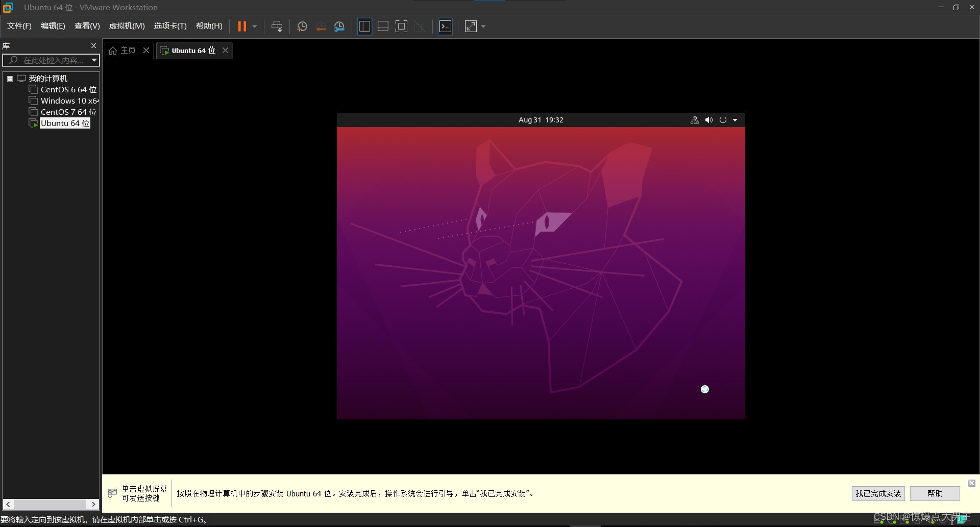Click the library search input field
Image resolution: width=980 pixels, height=527 pixels.
[47, 60]
